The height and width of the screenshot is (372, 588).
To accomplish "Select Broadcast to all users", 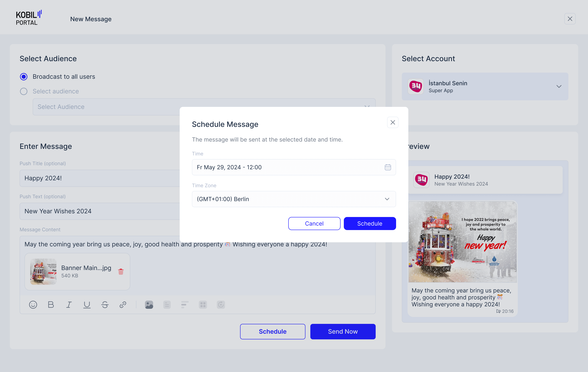I will (23, 76).
